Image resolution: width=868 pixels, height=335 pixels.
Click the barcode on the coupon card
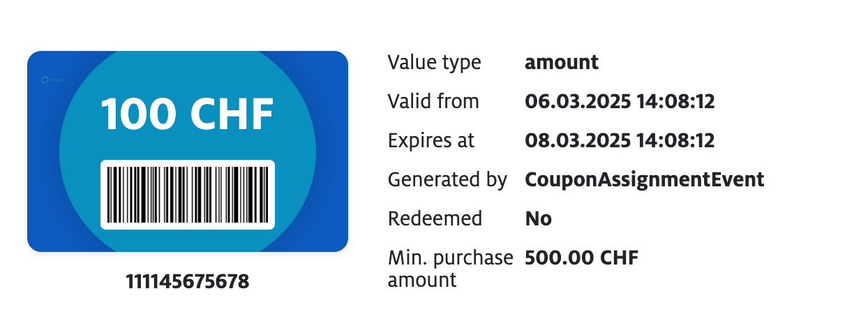pyautogui.click(x=188, y=195)
